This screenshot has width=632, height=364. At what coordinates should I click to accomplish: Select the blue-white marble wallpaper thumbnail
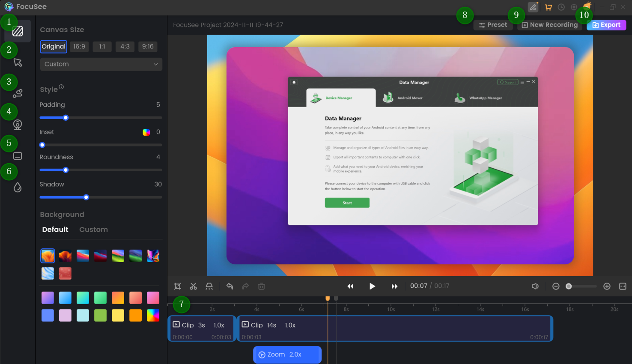point(48,273)
